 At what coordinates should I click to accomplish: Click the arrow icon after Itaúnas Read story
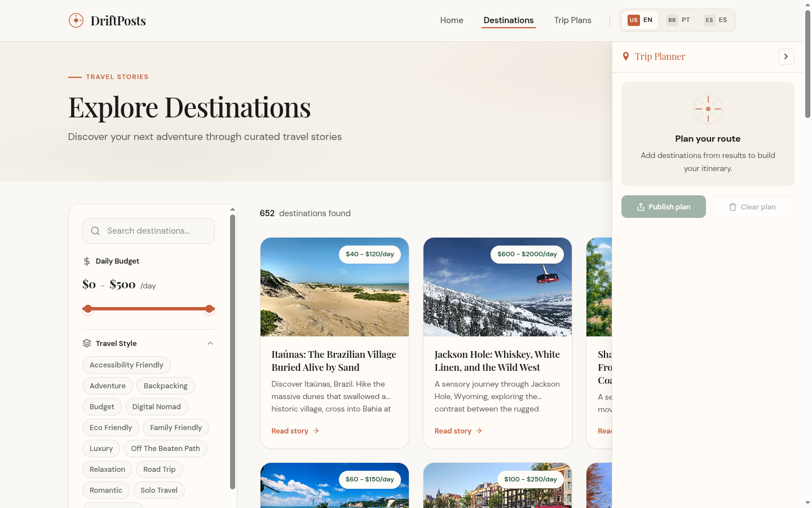click(317, 431)
